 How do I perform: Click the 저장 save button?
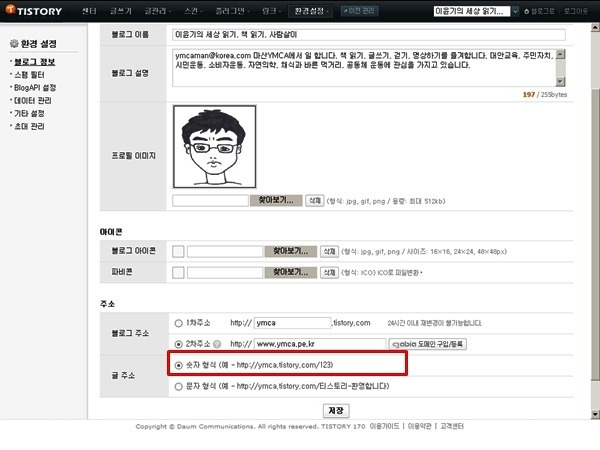(x=336, y=411)
